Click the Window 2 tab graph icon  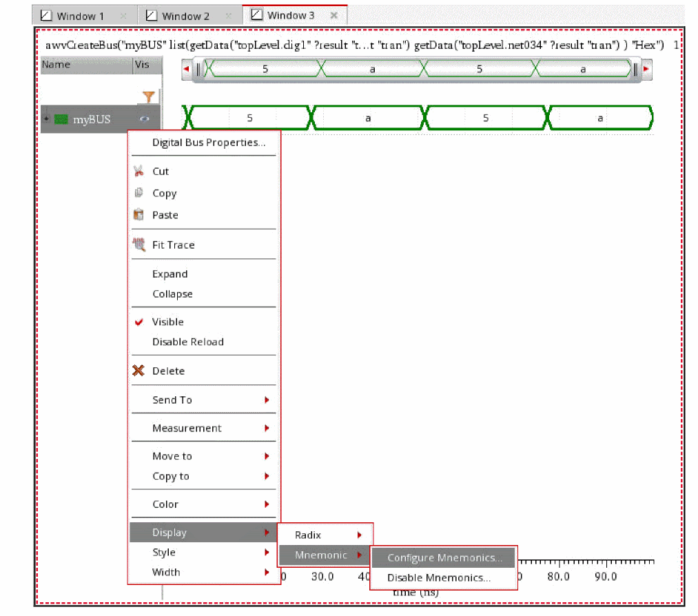(152, 16)
